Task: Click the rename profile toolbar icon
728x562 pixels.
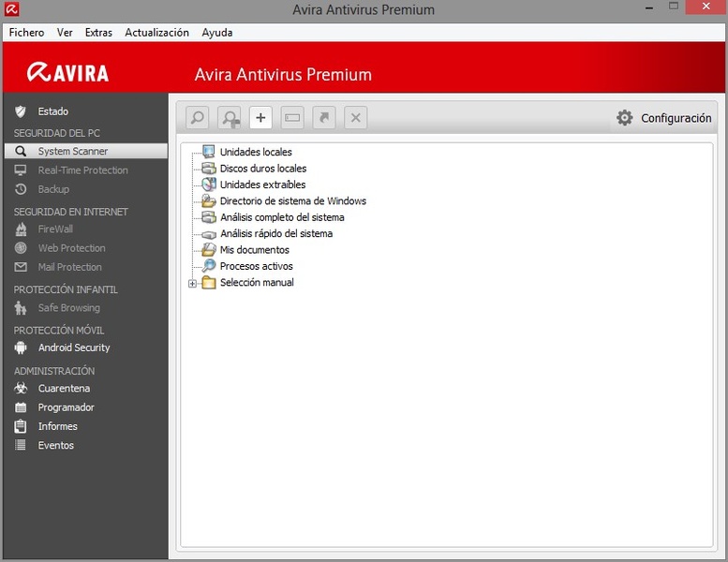Action: (x=292, y=117)
